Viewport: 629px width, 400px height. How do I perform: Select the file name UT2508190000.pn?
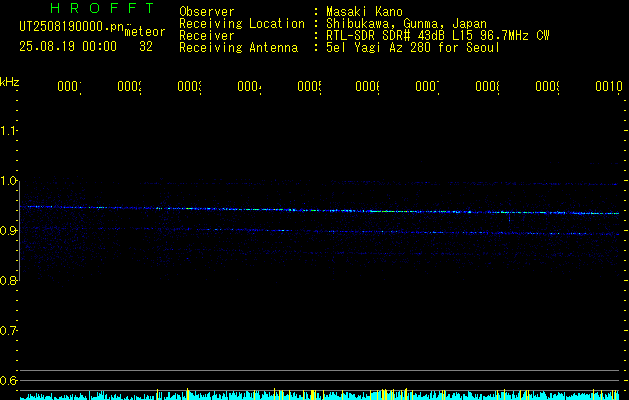tap(72, 27)
